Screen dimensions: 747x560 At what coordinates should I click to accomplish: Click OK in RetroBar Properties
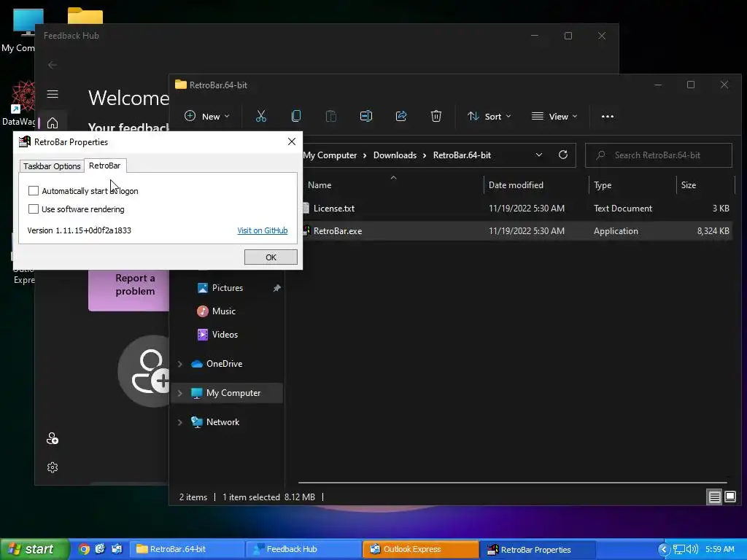point(271,257)
